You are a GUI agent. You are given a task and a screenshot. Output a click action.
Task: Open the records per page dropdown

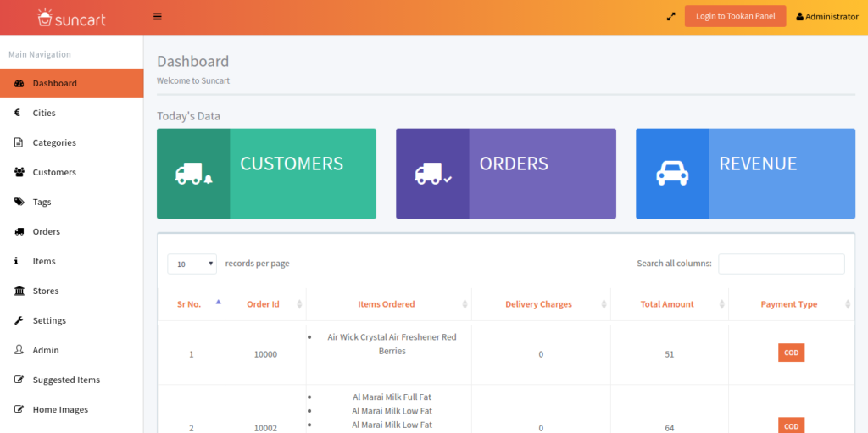(x=192, y=264)
